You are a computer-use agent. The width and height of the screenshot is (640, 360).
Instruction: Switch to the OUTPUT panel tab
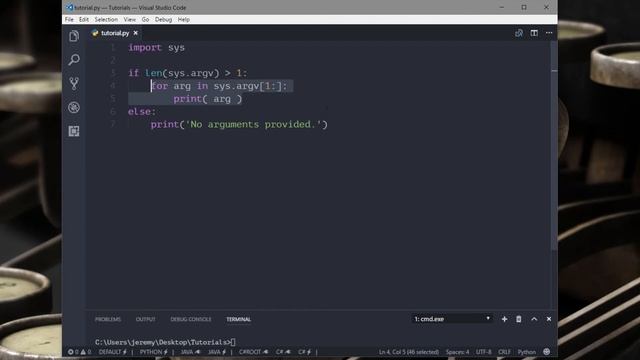pyautogui.click(x=146, y=319)
